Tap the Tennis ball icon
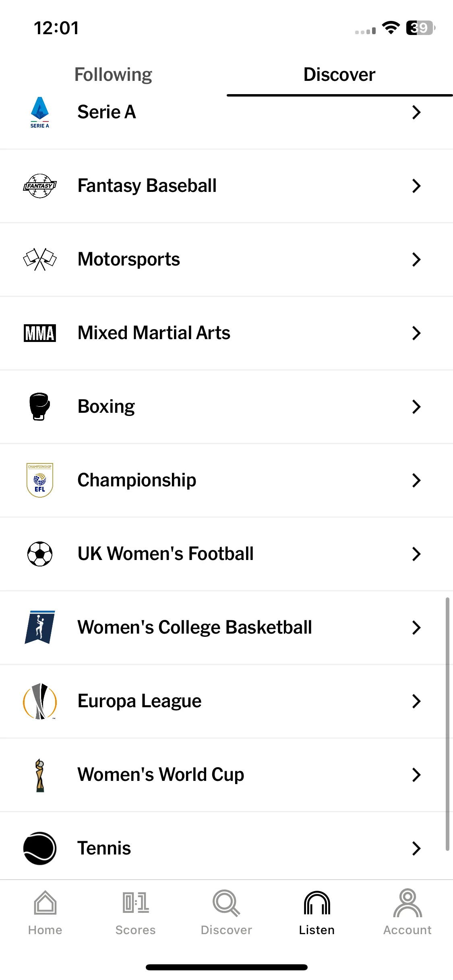The image size is (453, 980). 39,848
